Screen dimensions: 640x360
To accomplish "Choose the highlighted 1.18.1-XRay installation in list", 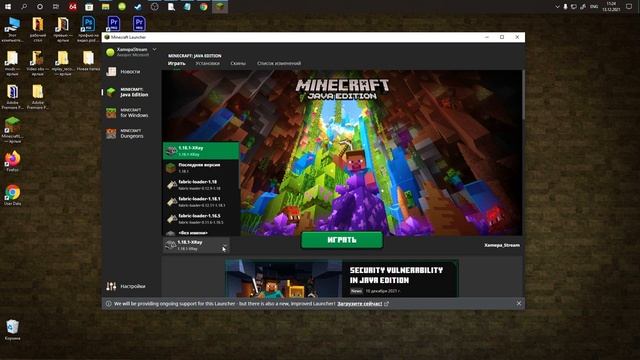I will click(201, 151).
